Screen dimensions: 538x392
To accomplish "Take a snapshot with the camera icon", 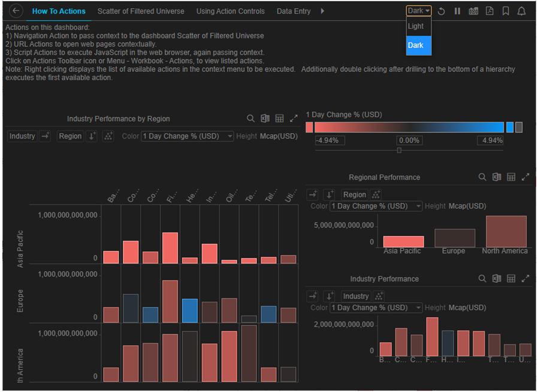I will coord(473,10).
